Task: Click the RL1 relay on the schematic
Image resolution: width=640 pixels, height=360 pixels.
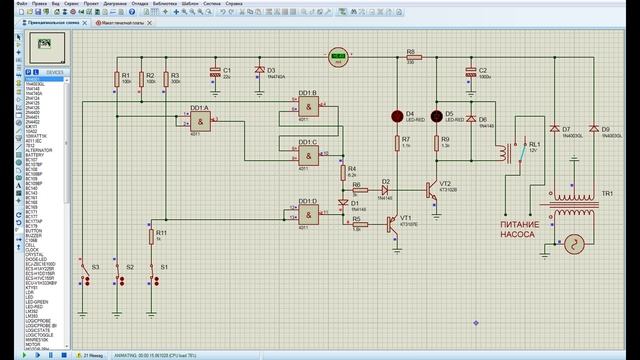Action: 514,152
